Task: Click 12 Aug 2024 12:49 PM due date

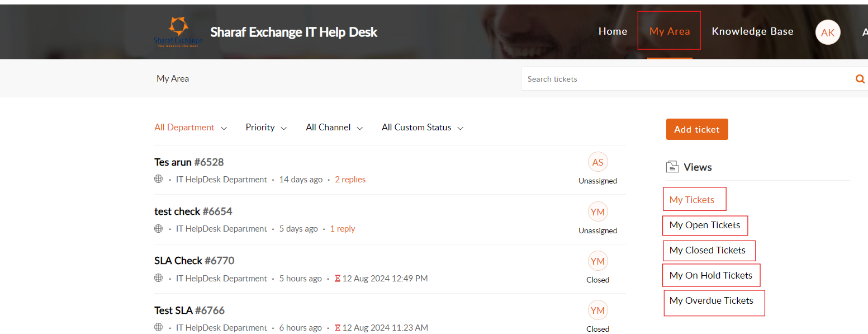Action: 385,279
